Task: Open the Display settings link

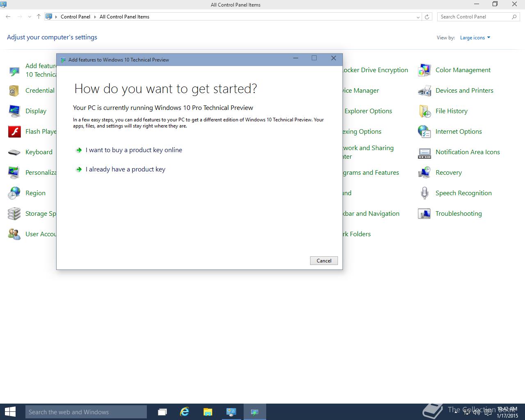Action: pos(36,111)
